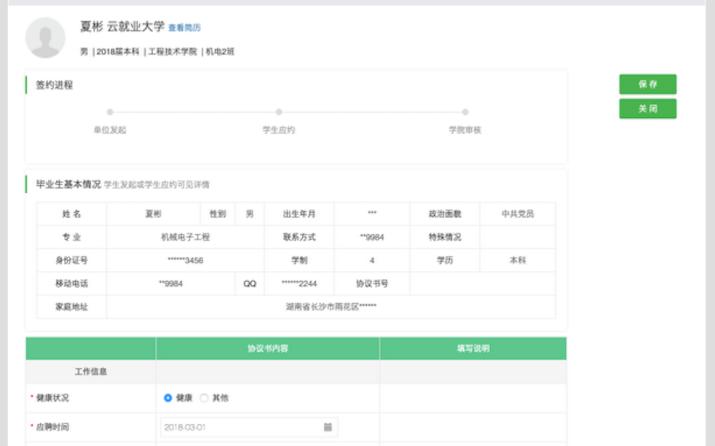Click the 家庭地址 value 湖南省长沙市雨花区
This screenshot has width=715, height=446.
click(x=330, y=306)
